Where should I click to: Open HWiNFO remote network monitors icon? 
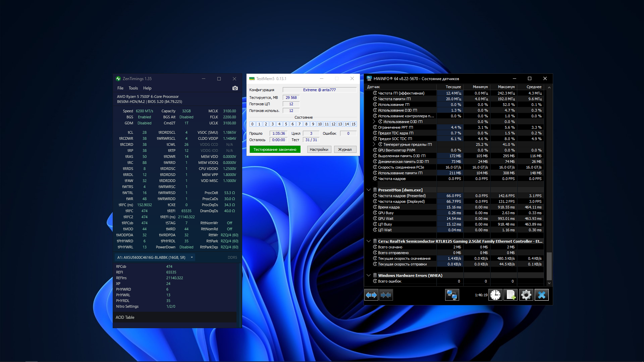pyautogui.click(x=452, y=295)
